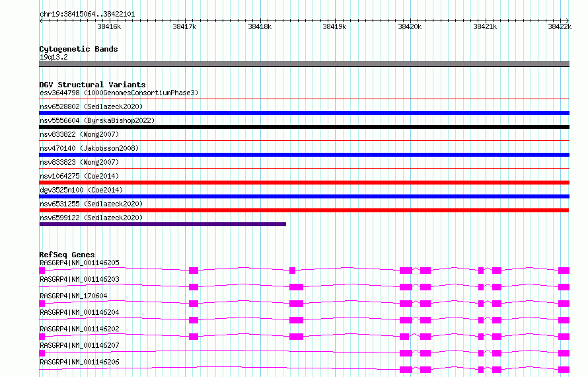Image resolution: width=588 pixels, height=377 pixels.
Task: Click the blue bar for nsv470140
Action: click(304, 155)
